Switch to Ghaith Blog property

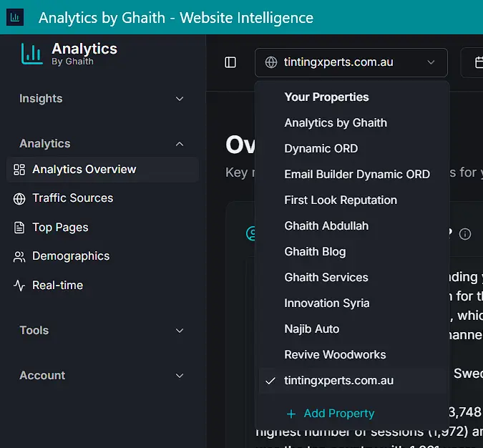click(315, 252)
